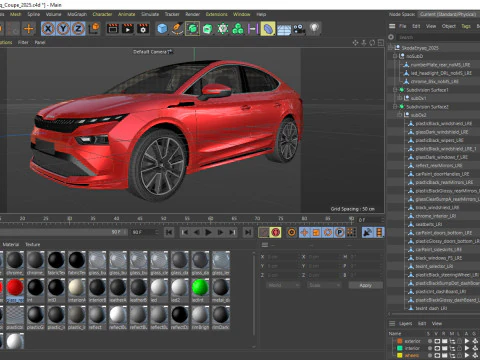Toggle Position keyframe recording icon

tap(304, 232)
